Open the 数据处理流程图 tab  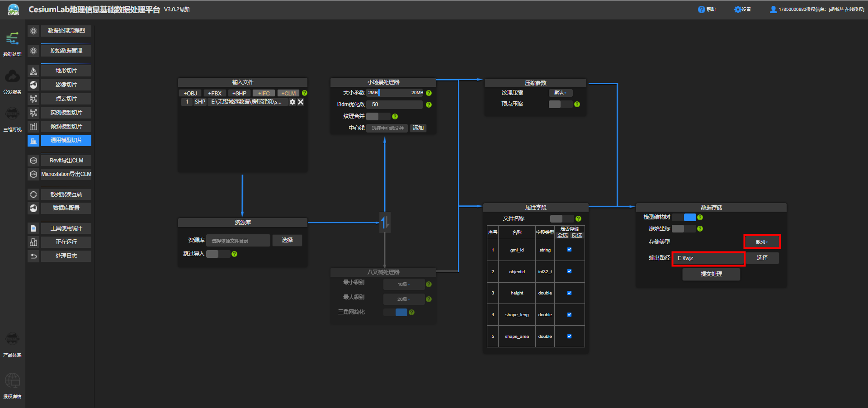point(66,30)
